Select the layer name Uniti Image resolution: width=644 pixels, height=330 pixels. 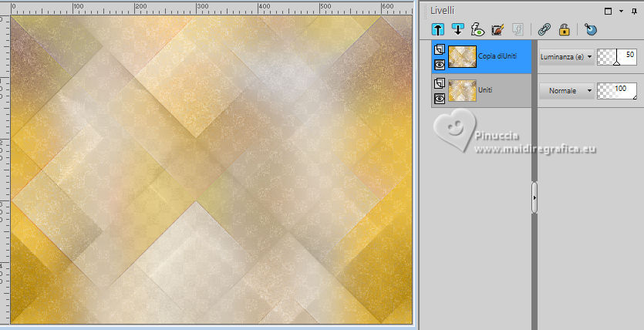tap(485, 90)
